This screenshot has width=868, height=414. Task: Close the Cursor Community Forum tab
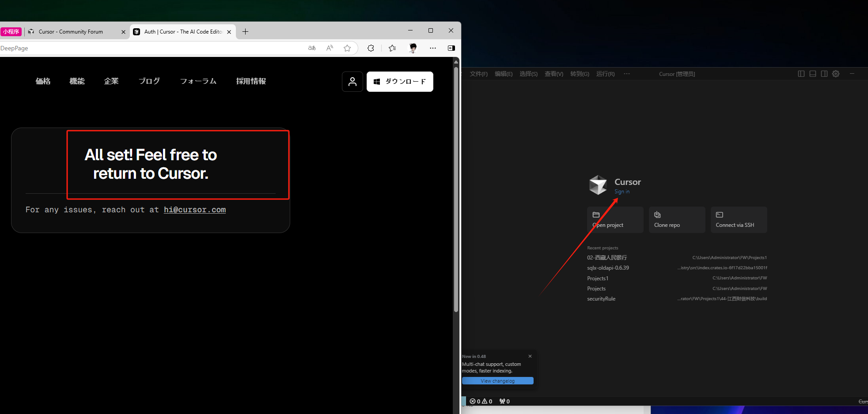pyautogui.click(x=123, y=32)
